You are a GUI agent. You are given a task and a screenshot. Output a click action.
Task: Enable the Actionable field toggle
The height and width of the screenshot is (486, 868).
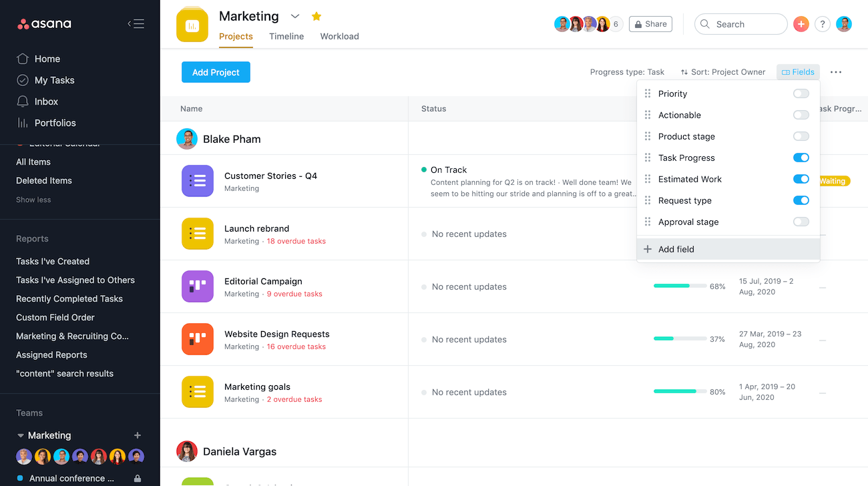point(801,115)
